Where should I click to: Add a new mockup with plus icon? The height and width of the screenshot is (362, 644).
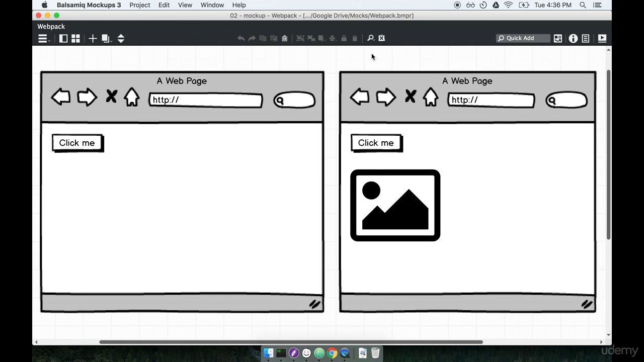pyautogui.click(x=93, y=39)
